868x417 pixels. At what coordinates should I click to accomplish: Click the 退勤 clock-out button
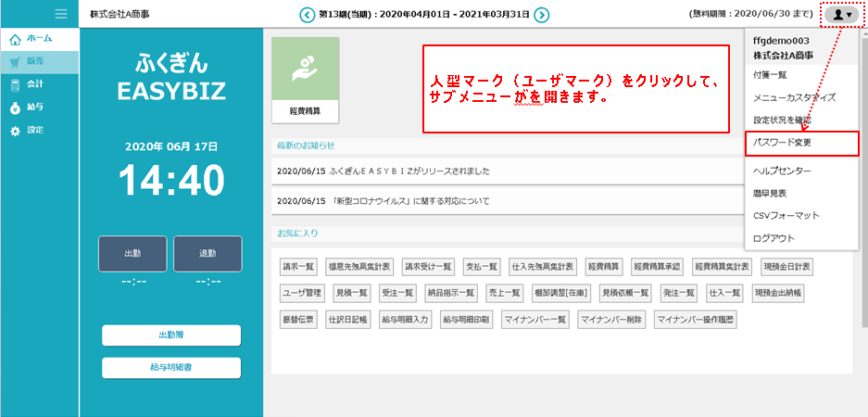(x=208, y=254)
